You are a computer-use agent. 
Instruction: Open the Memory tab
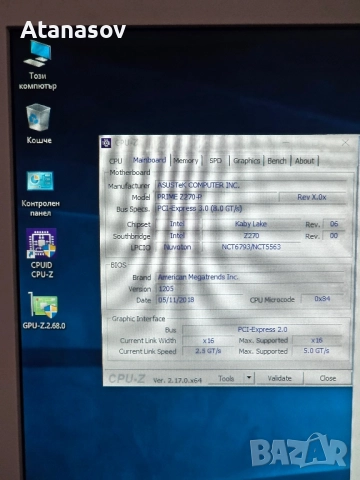186,161
